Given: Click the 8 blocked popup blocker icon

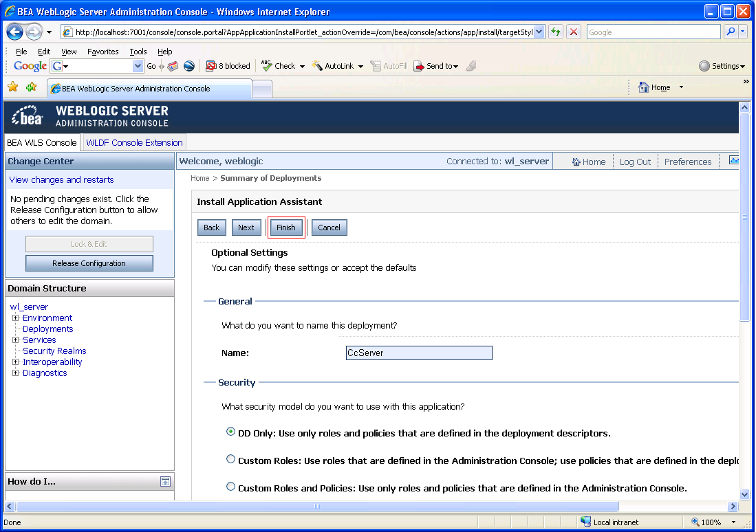Looking at the screenshot, I should coord(210,66).
